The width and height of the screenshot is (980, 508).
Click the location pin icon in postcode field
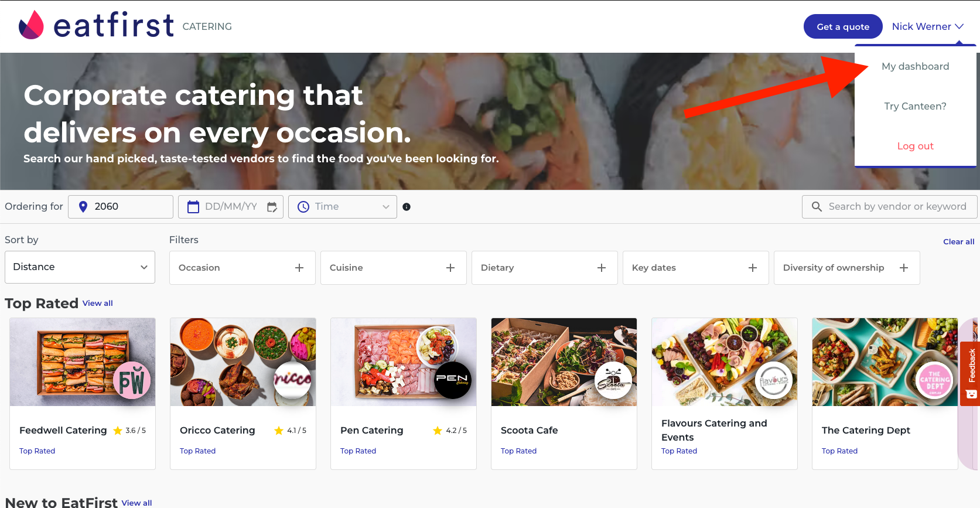pos(83,206)
